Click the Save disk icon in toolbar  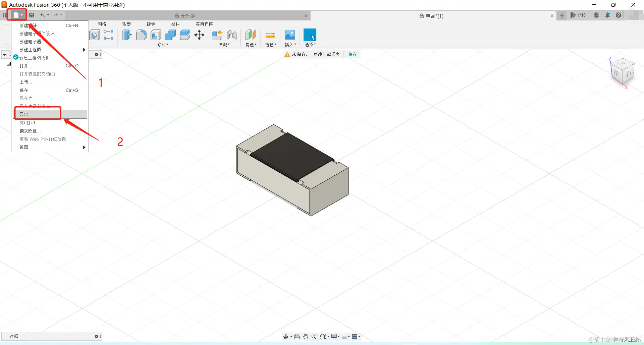pyautogui.click(x=32, y=15)
